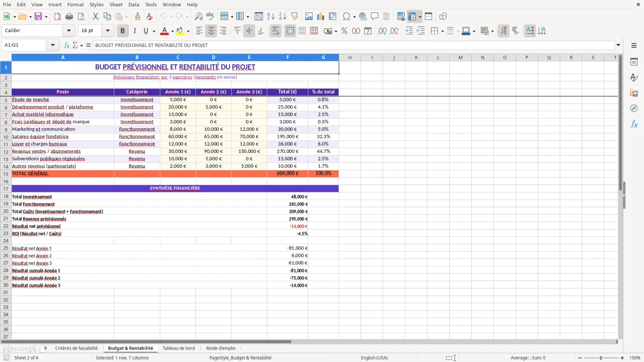Image resolution: width=644 pixels, height=362 pixels.
Task: Toggle Center Vertically alignment
Action: tap(249, 31)
